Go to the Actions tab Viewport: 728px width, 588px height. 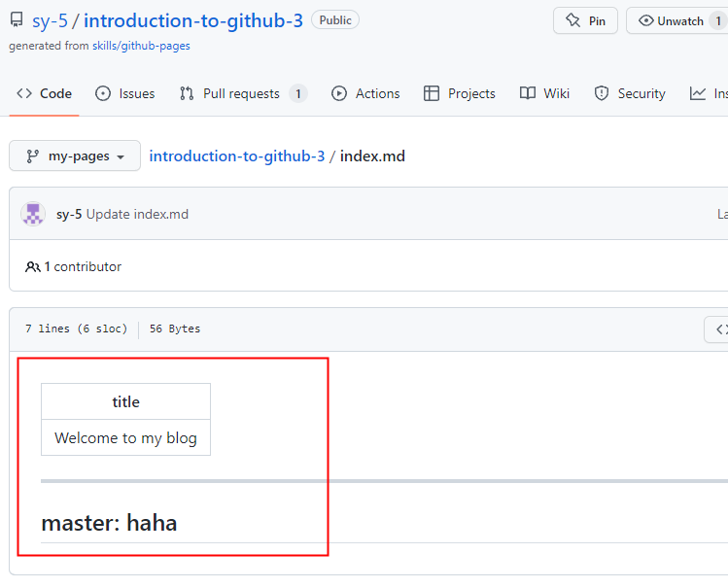point(365,93)
